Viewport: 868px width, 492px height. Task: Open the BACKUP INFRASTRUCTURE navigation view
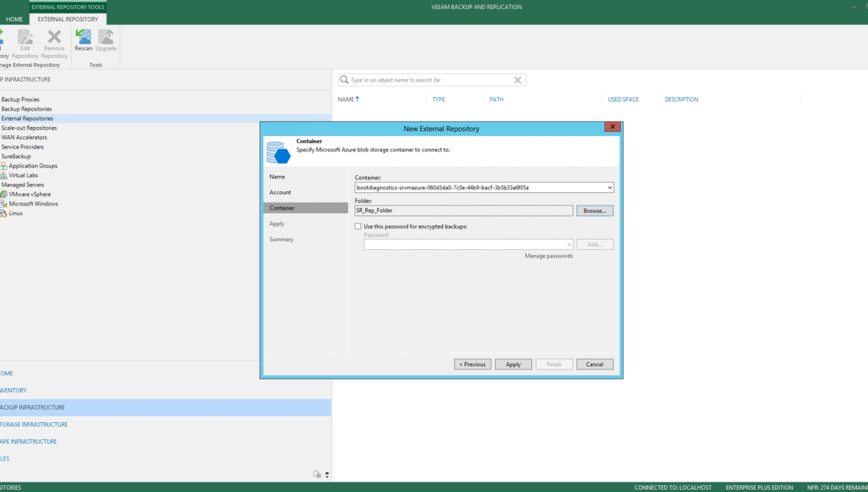point(165,407)
